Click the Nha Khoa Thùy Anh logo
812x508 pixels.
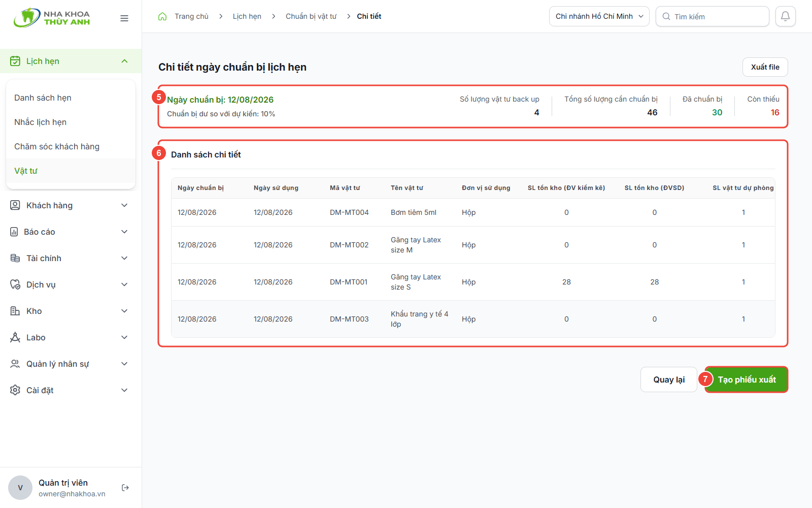(52, 18)
